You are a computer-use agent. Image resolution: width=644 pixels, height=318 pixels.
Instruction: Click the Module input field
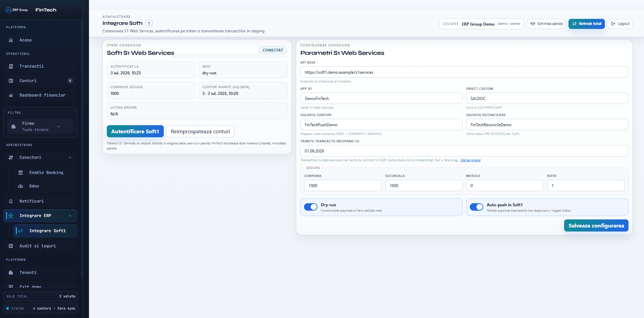coord(505,185)
